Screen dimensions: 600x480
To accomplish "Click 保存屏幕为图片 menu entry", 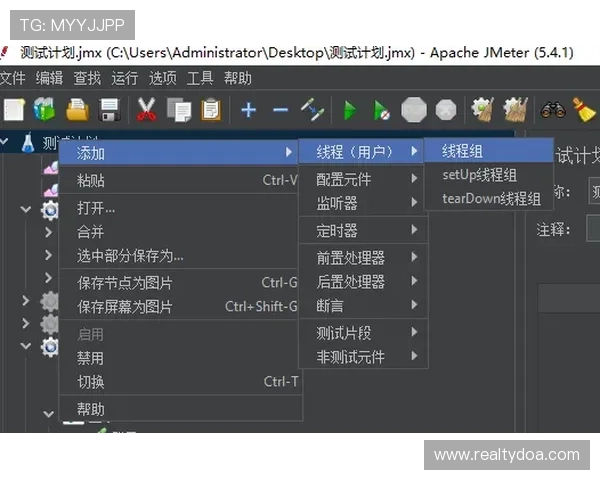I will [178, 307].
